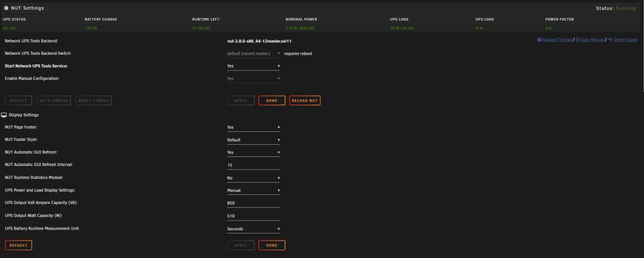Click the runtime left value 01:04:00
This screenshot has width=644, height=258.
(201, 28)
